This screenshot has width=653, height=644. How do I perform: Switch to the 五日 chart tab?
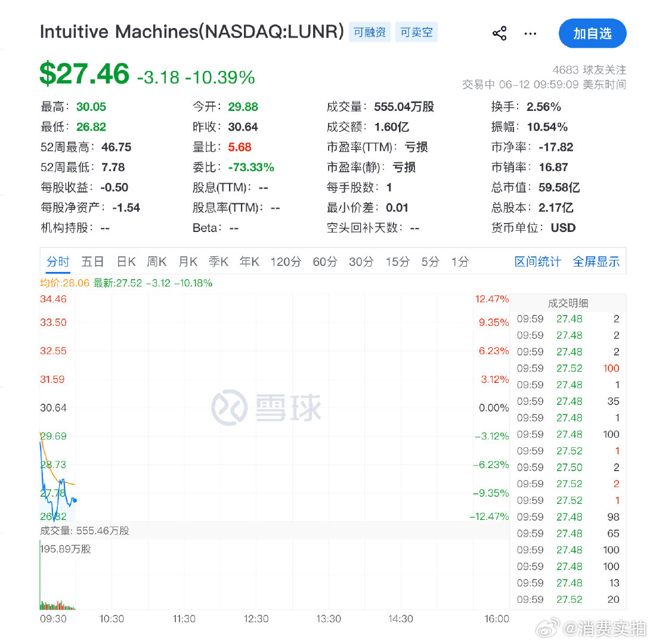tap(92, 261)
